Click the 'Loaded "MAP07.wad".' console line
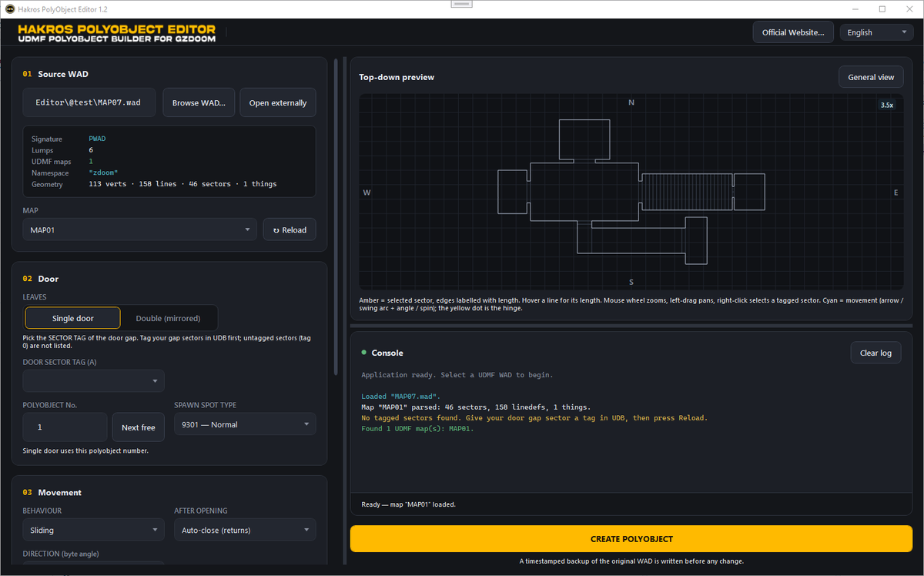The image size is (924, 576). [x=401, y=397]
